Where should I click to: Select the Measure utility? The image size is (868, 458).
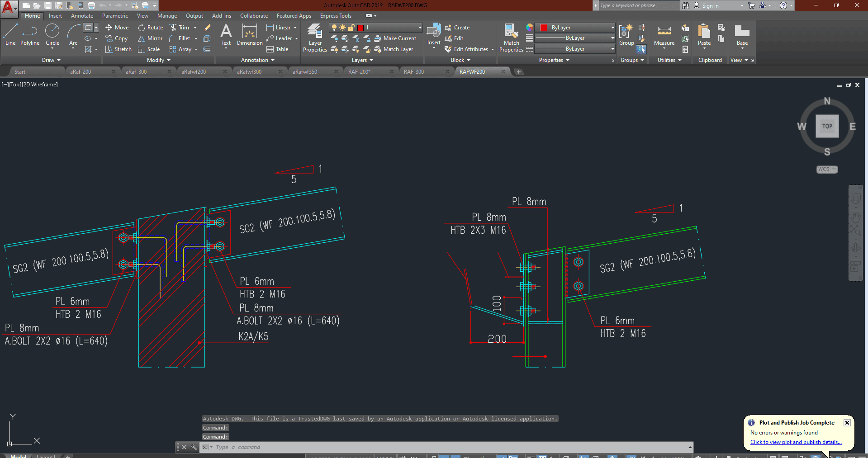664,35
